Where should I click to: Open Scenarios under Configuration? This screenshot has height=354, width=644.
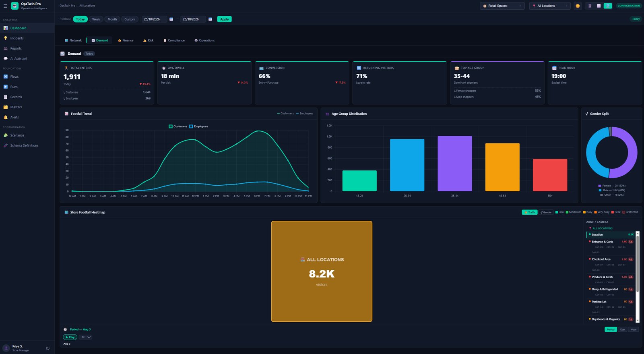pos(27,135)
